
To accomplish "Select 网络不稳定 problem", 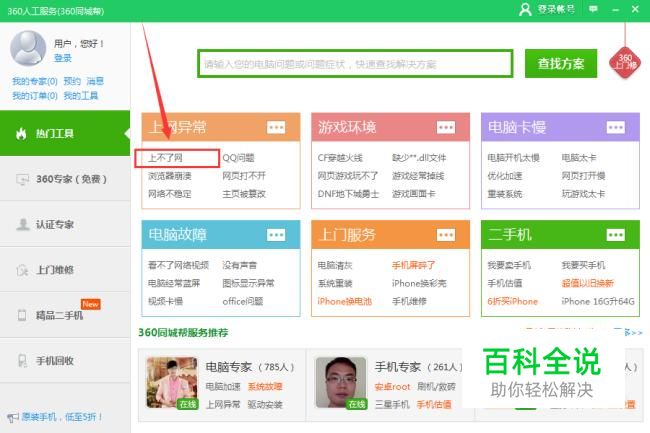I will [x=170, y=194].
